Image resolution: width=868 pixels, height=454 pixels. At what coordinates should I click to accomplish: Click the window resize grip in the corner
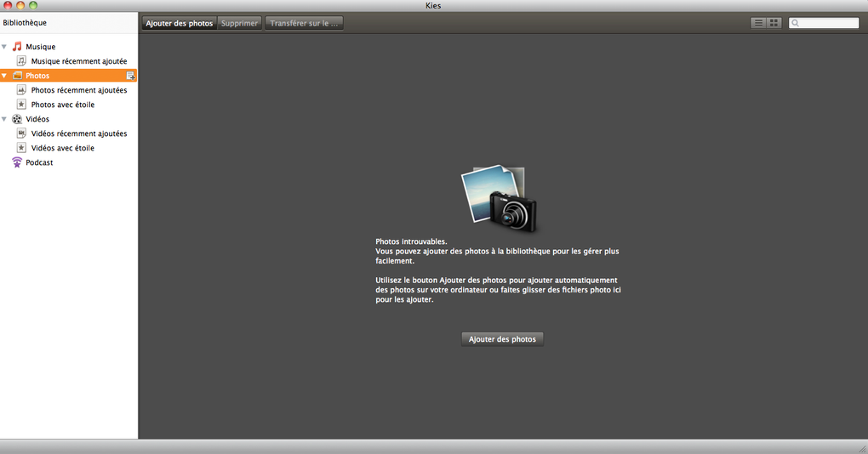point(862,448)
